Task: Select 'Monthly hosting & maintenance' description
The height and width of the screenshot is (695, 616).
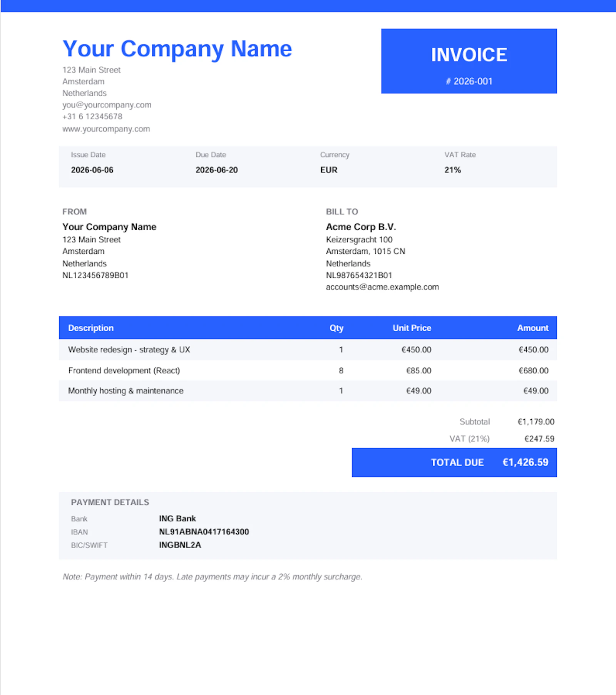Action: point(126,391)
